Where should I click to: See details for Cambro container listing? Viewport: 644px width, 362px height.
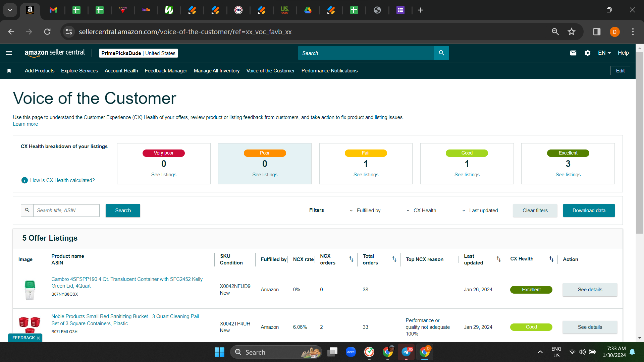590,290
